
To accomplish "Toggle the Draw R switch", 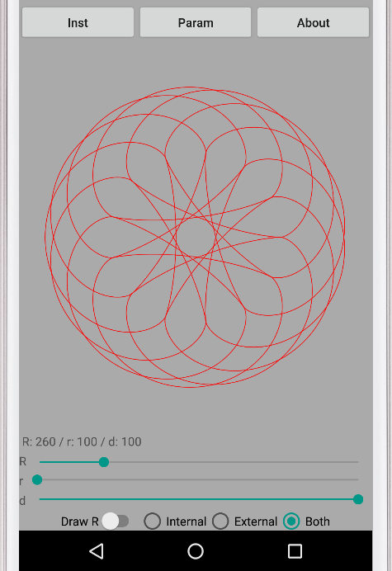I will tap(116, 521).
